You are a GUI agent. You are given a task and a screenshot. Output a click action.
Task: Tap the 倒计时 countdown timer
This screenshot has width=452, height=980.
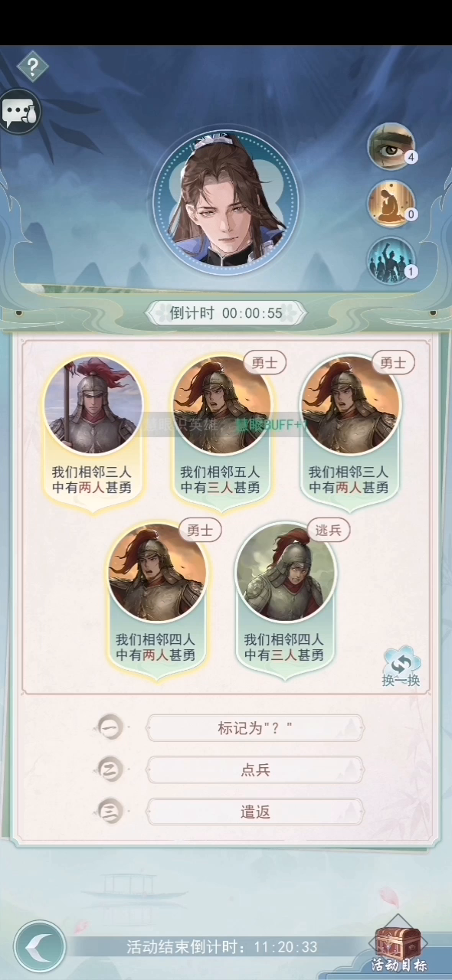click(x=226, y=313)
